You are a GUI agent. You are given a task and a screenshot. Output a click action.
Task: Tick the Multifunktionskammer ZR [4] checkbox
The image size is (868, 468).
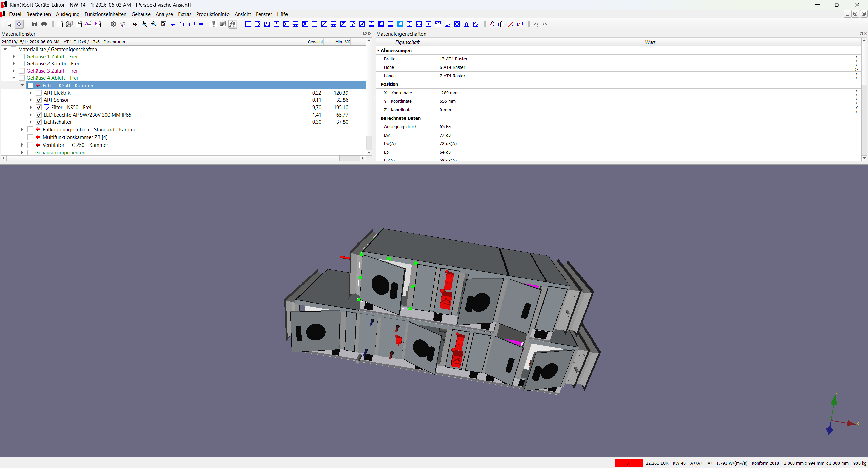[31, 137]
